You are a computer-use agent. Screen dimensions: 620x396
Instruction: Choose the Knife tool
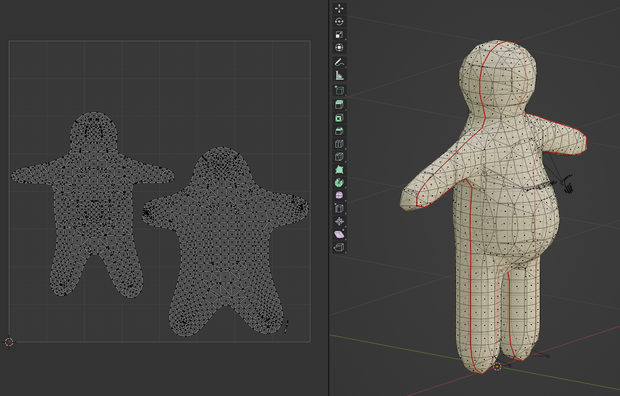tap(339, 157)
